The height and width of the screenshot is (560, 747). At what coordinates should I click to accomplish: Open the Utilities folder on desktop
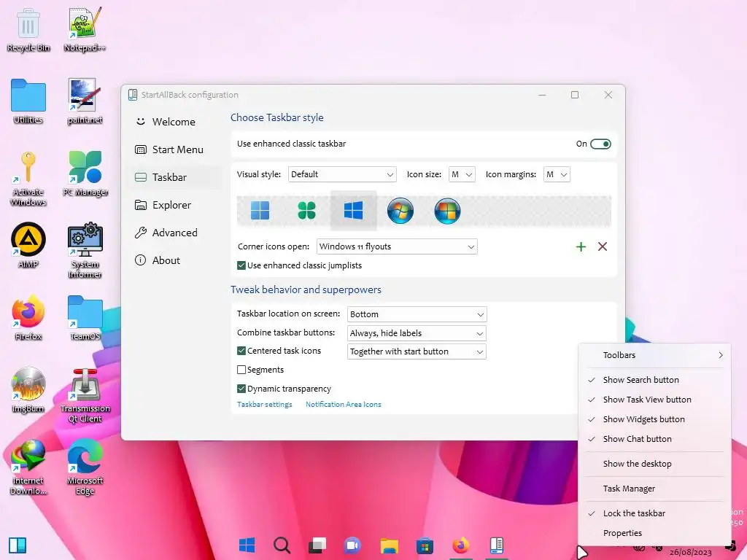coord(28,101)
